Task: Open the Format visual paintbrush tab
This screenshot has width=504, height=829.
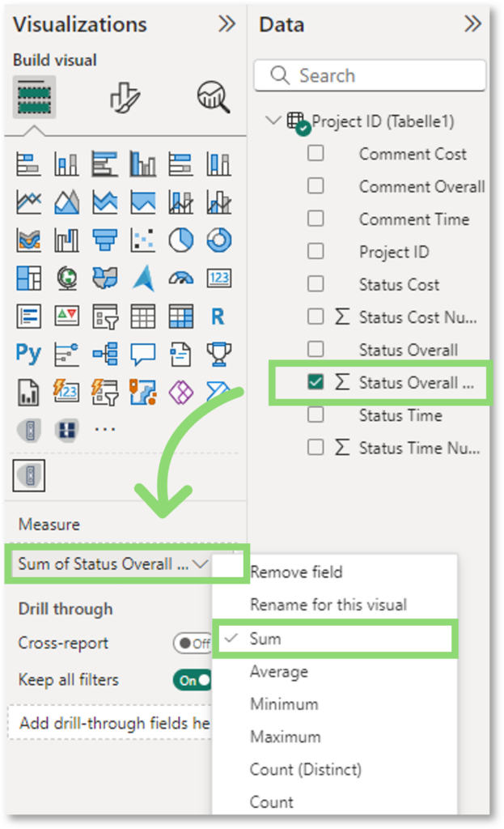Action: coord(125,98)
